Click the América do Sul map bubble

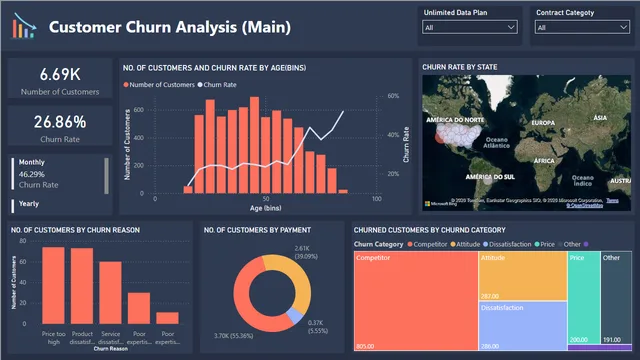tap(487, 180)
